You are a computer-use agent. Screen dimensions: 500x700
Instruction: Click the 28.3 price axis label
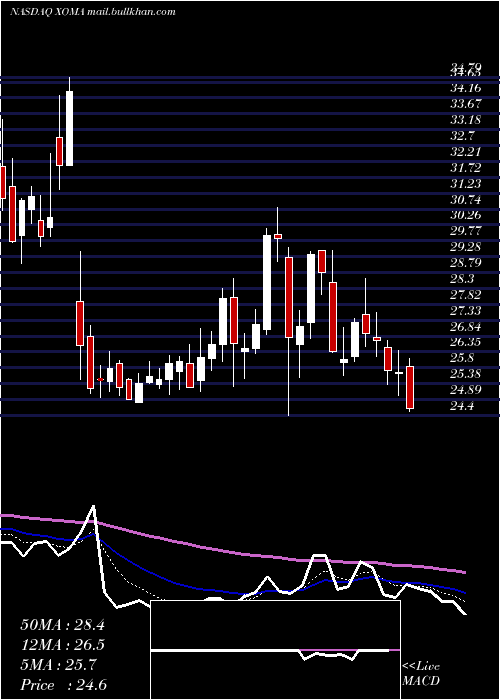pos(463,279)
